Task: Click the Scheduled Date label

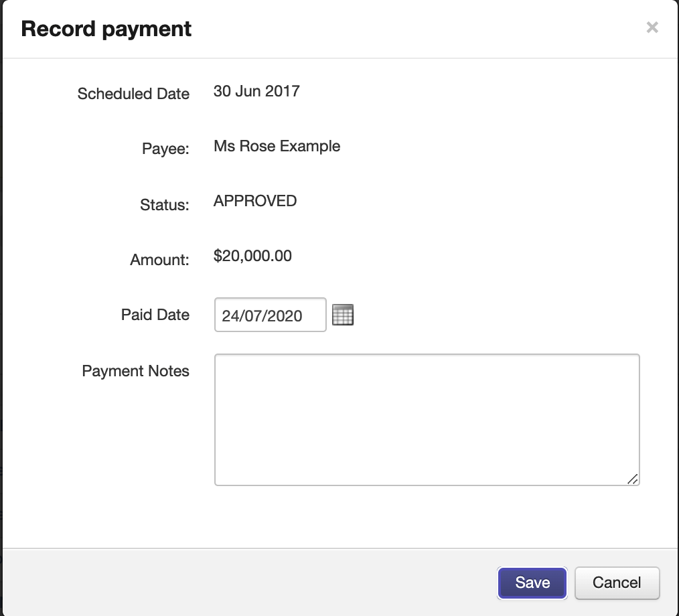Action: coord(133,94)
